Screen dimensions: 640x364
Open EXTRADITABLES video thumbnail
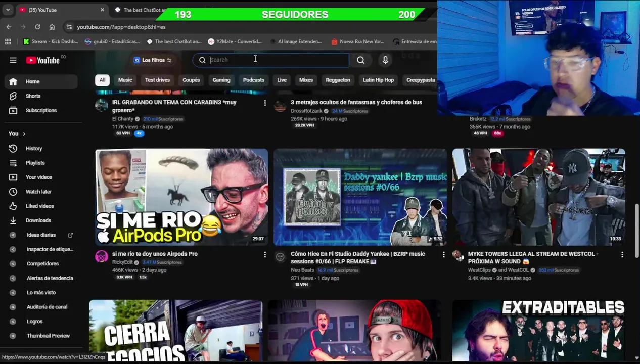point(539,330)
